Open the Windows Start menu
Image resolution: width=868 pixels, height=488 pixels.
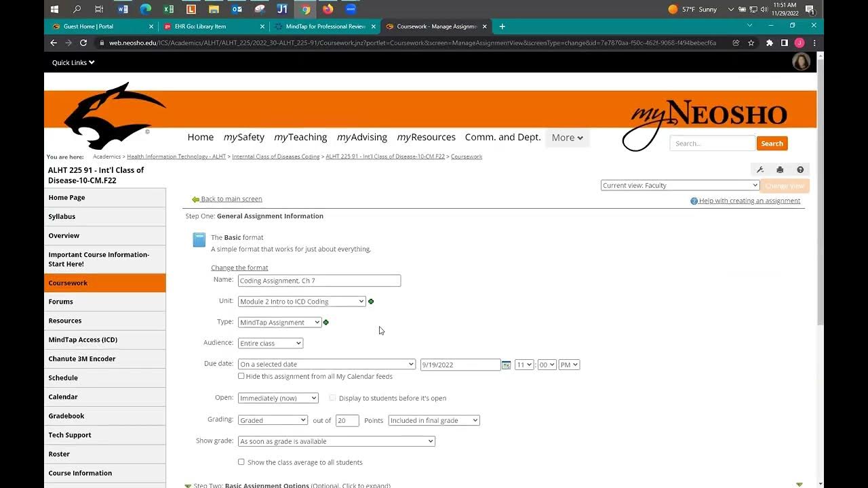(x=54, y=9)
